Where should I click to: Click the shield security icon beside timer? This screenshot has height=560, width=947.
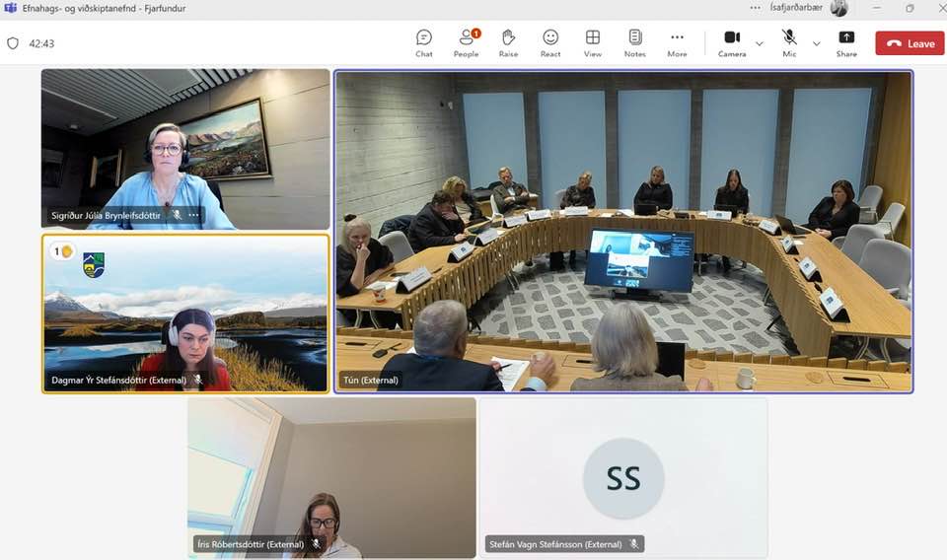click(13, 43)
